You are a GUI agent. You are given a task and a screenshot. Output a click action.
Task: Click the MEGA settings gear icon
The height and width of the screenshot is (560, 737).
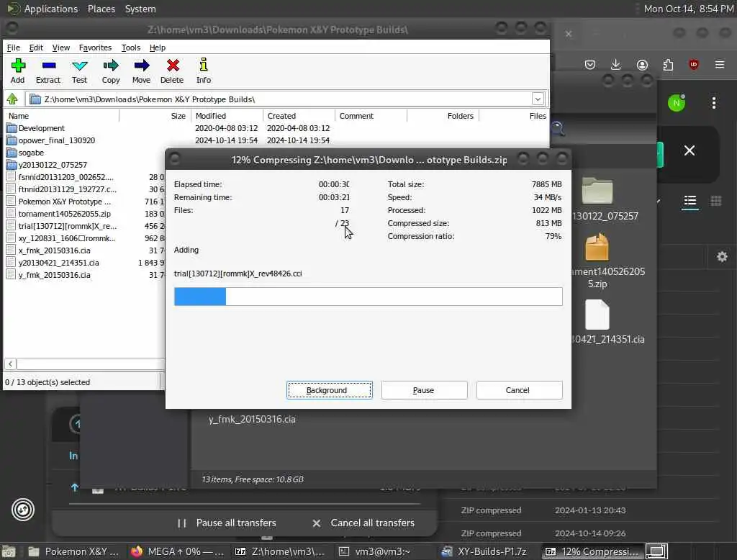click(722, 257)
